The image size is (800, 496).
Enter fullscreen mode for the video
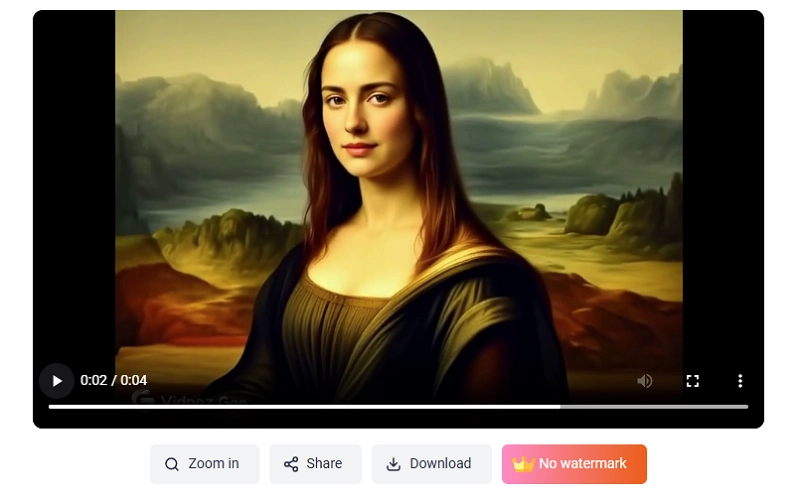pyautogui.click(x=692, y=381)
